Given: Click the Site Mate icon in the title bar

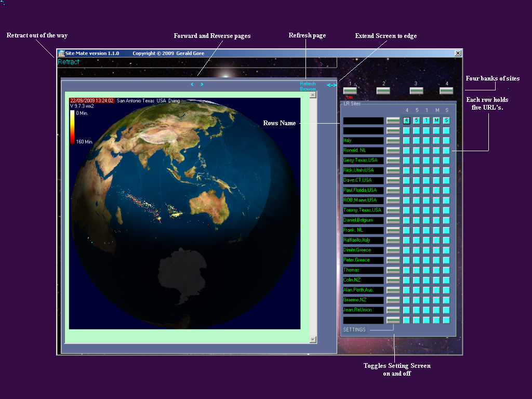Looking at the screenshot, I should pos(61,54).
